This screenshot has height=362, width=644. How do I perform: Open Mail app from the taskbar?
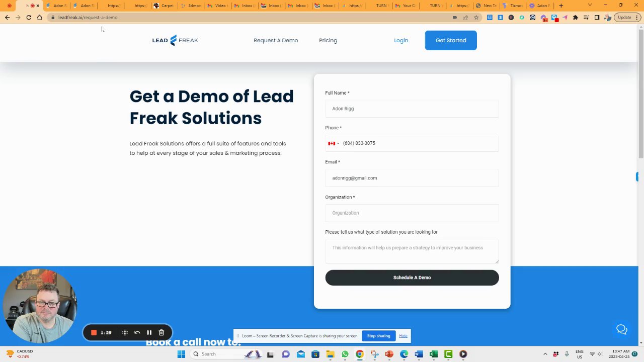(301, 354)
